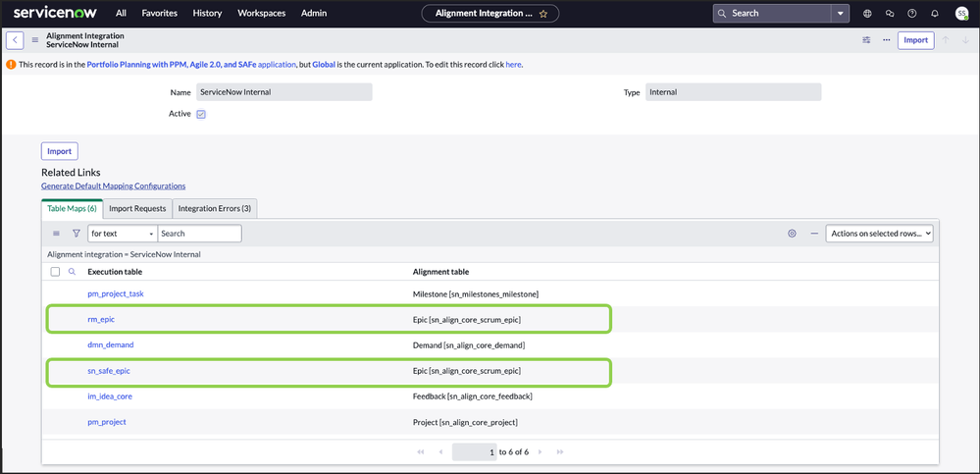The image size is (980, 474).
Task: Sort by Alignment table column header
Action: (x=441, y=272)
